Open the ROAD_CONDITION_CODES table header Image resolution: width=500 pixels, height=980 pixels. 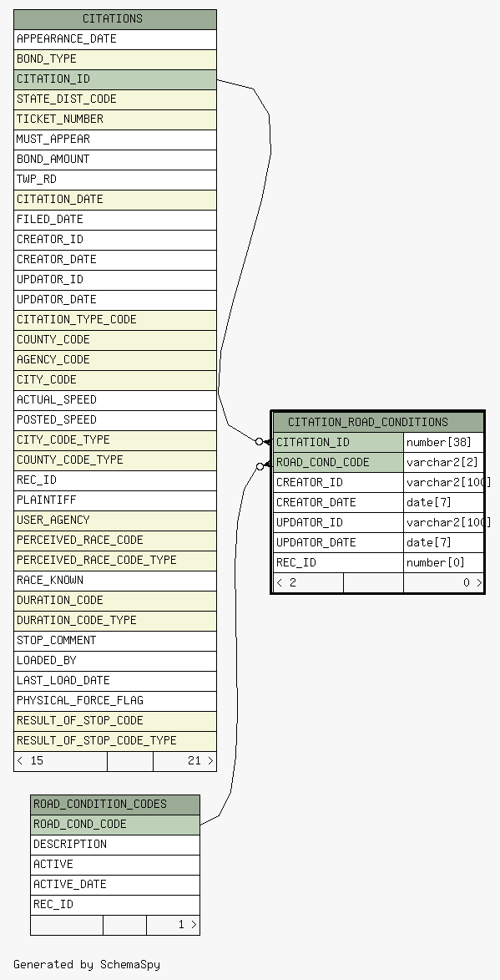pyautogui.click(x=115, y=805)
